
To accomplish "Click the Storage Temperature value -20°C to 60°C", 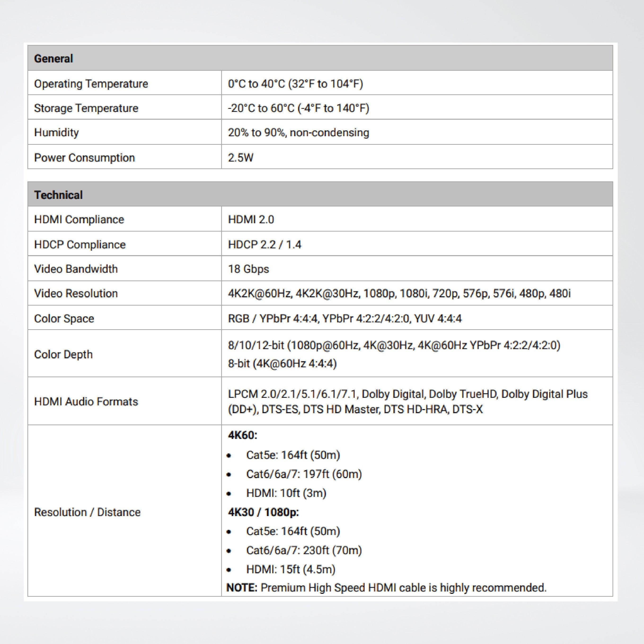I will coord(299,108).
